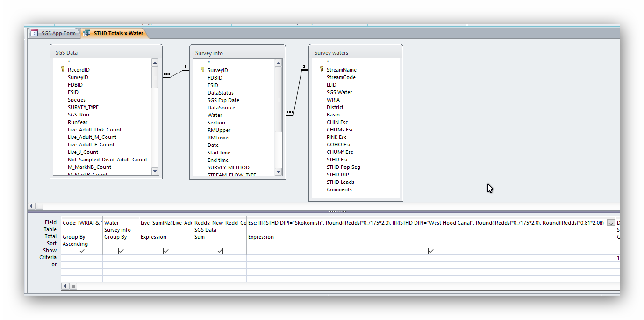This screenshot has height=320, width=644.
Task: Click the Survey waters table title
Action: coord(331,53)
